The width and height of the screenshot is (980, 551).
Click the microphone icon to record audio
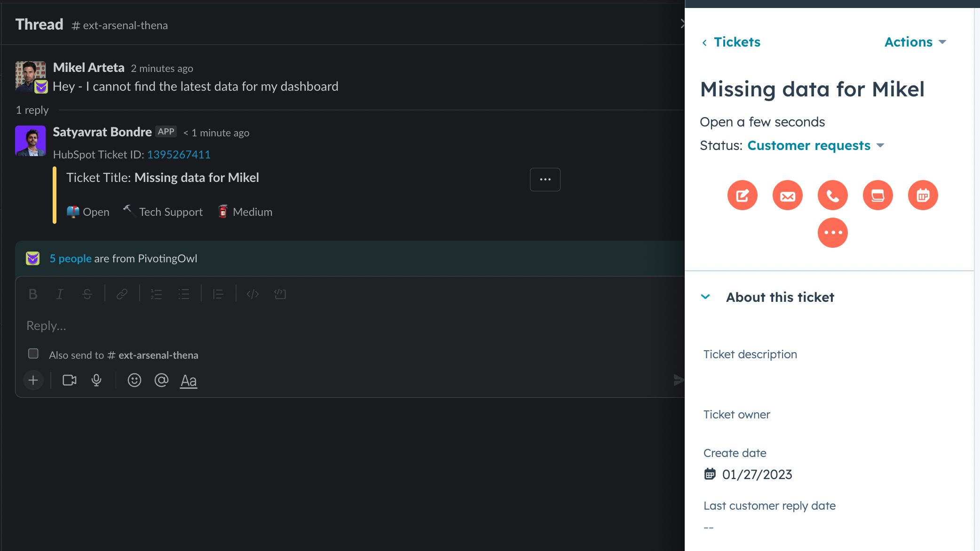pyautogui.click(x=96, y=380)
